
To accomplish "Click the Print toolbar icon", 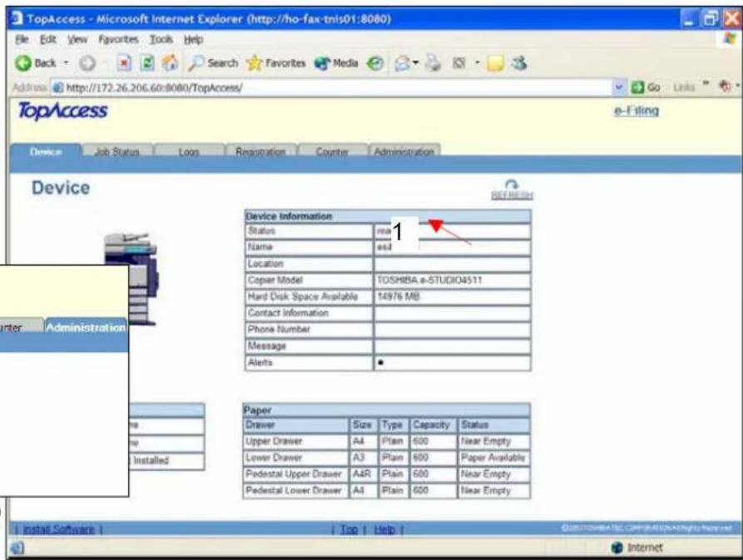I will [x=433, y=63].
